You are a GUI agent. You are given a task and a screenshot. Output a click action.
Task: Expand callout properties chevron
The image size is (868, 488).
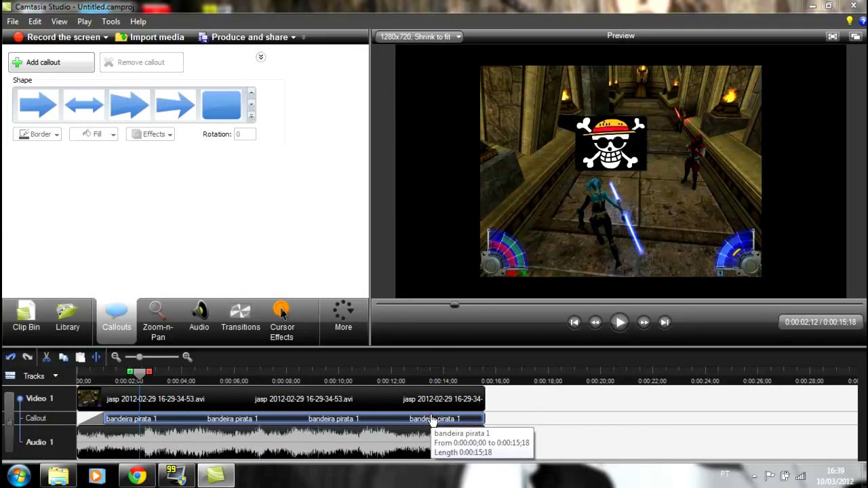[x=260, y=57]
